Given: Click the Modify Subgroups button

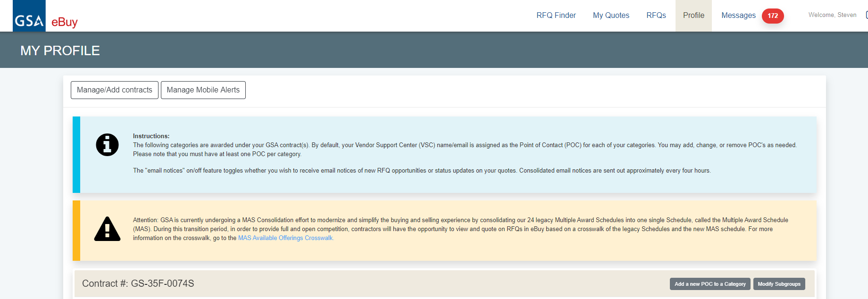Looking at the screenshot, I should (779, 284).
